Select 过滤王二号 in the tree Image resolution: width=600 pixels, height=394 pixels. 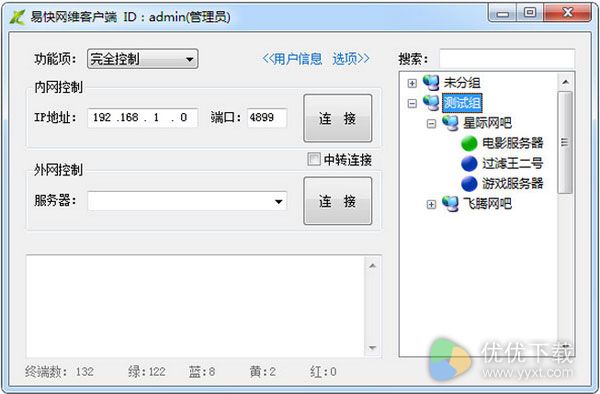click(513, 163)
